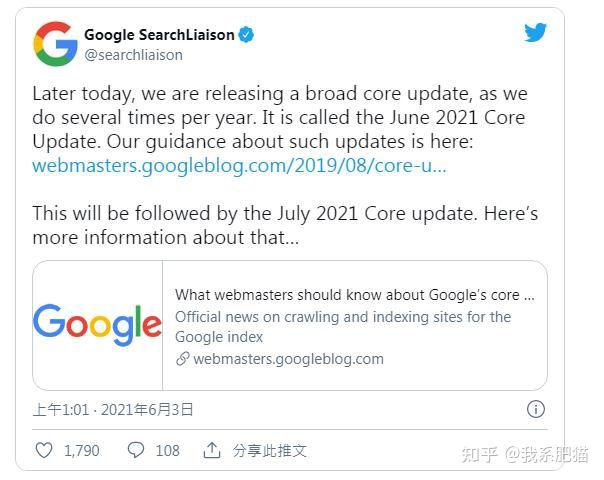Viewport: 604px width, 480px height.
Task: Open card title What webmasters should know
Action: click(354, 295)
